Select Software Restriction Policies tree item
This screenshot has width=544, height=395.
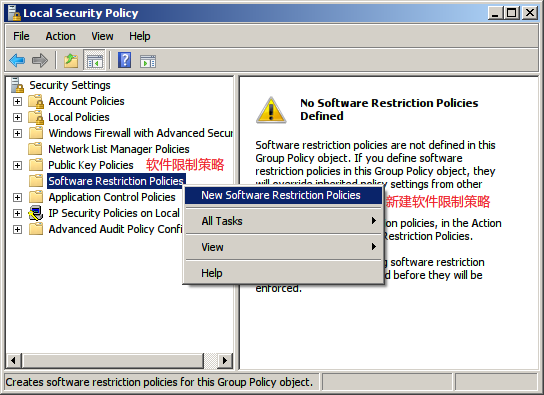[116, 181]
